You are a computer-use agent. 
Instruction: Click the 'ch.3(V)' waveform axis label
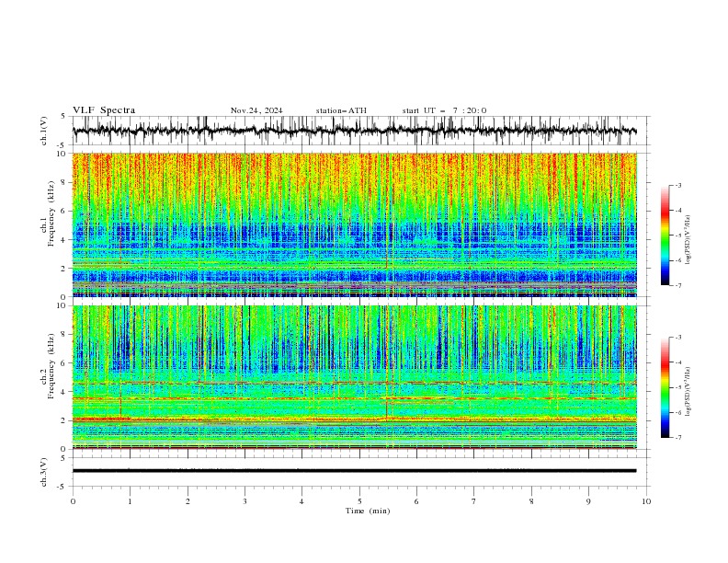click(44, 472)
